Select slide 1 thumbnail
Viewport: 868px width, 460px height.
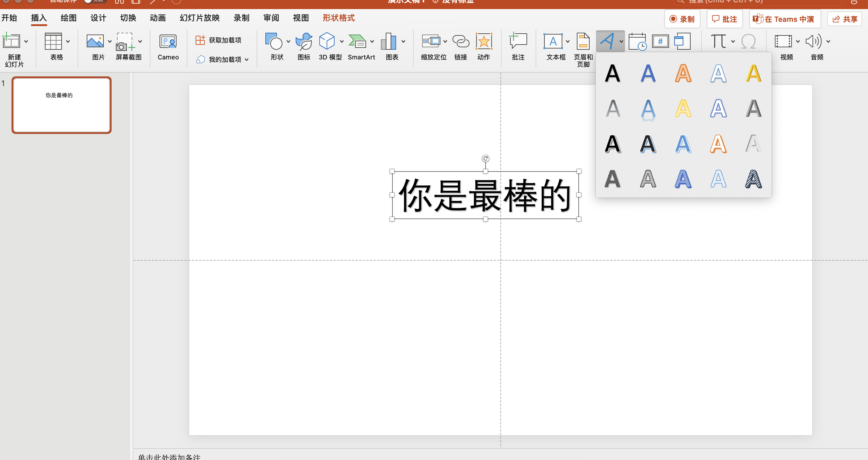point(61,105)
